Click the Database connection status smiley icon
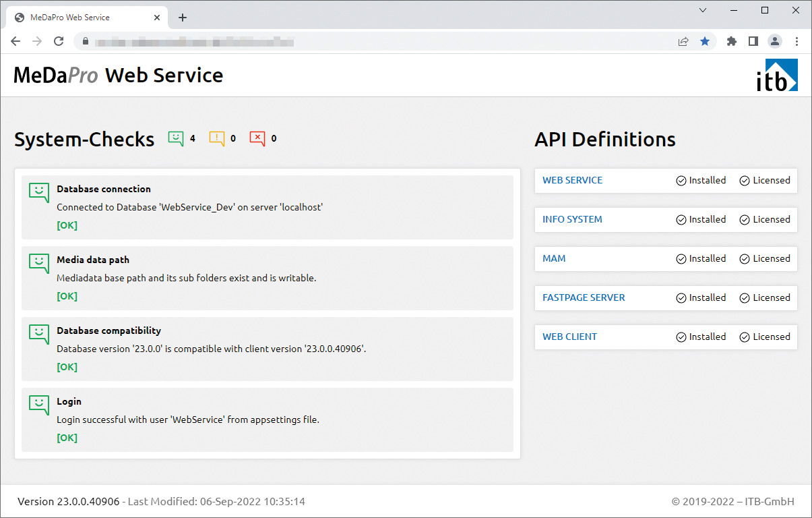The image size is (812, 518). (39, 193)
